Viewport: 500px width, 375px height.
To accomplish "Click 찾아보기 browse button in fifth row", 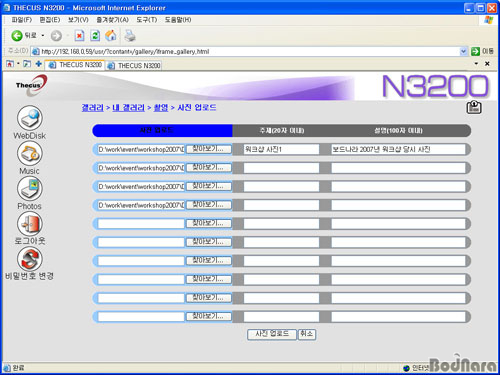I will pos(208,223).
